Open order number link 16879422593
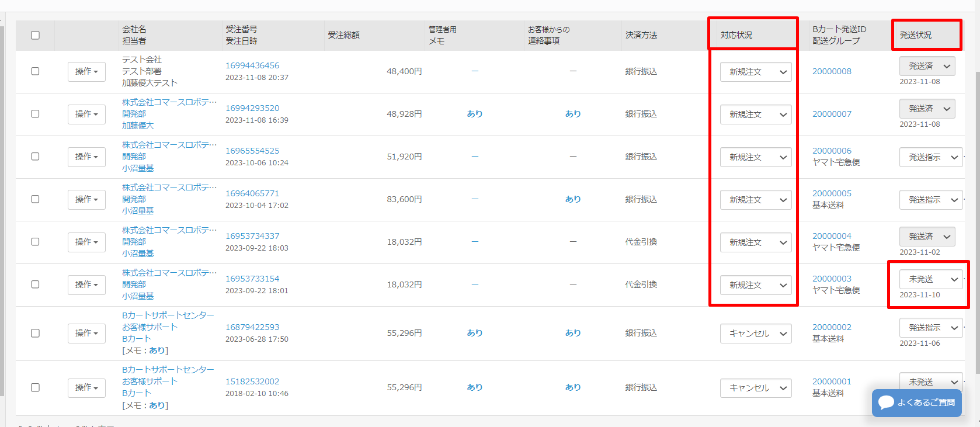980x427 pixels. (252, 327)
